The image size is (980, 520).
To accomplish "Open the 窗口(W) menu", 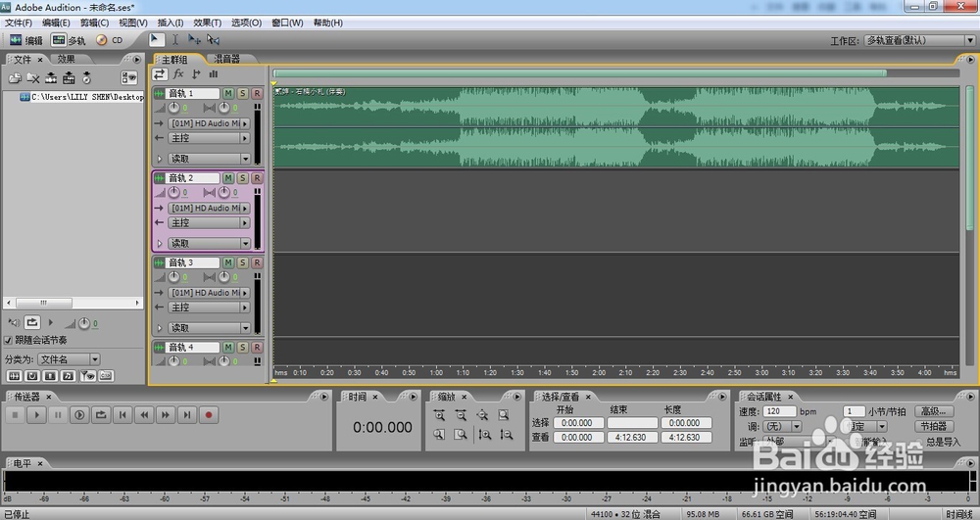I will click(287, 23).
